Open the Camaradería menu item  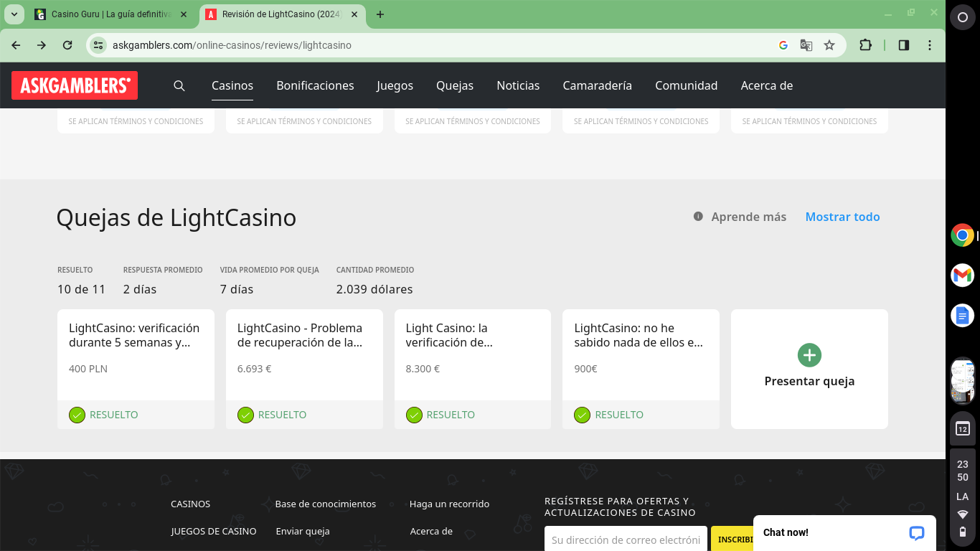point(598,85)
